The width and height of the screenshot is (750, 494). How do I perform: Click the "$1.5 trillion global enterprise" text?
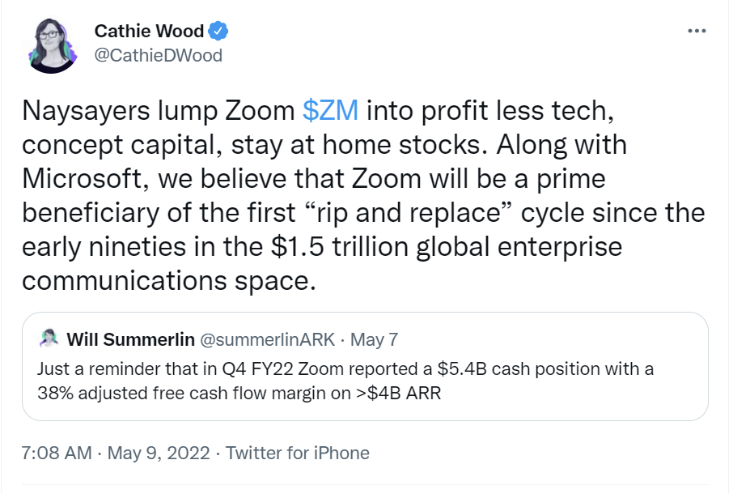[446, 247]
